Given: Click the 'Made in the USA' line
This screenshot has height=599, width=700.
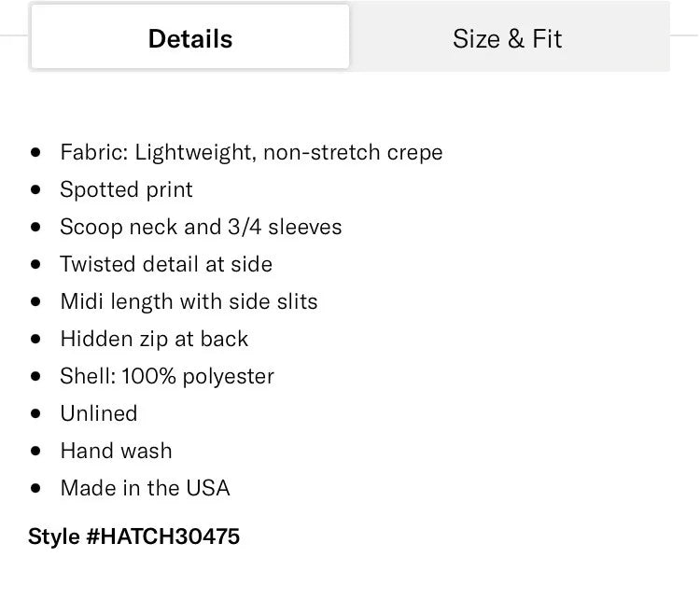Looking at the screenshot, I should tap(145, 488).
